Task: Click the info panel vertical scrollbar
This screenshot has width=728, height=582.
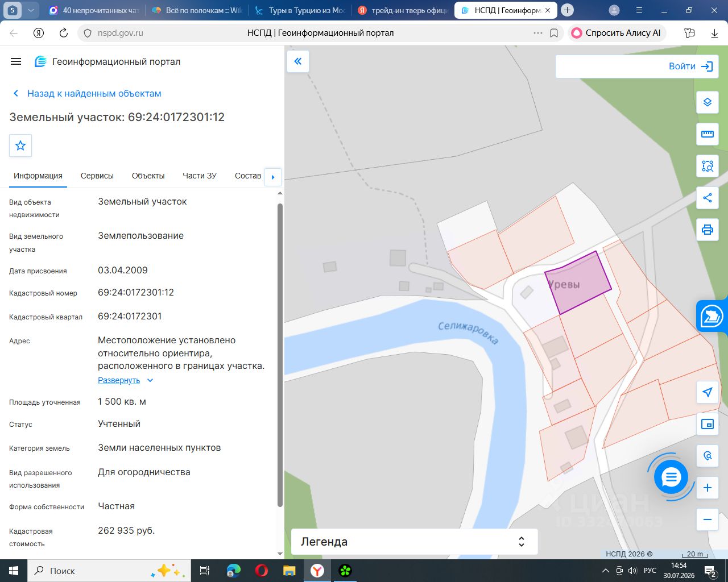Action: coord(280,355)
